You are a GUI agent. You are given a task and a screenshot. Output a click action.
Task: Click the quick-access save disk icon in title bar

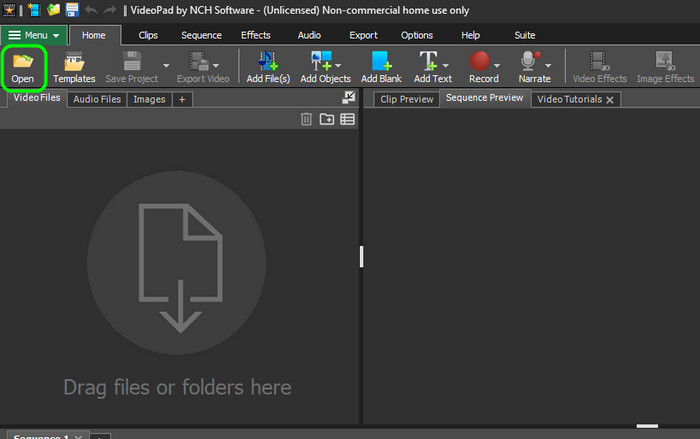point(72,9)
